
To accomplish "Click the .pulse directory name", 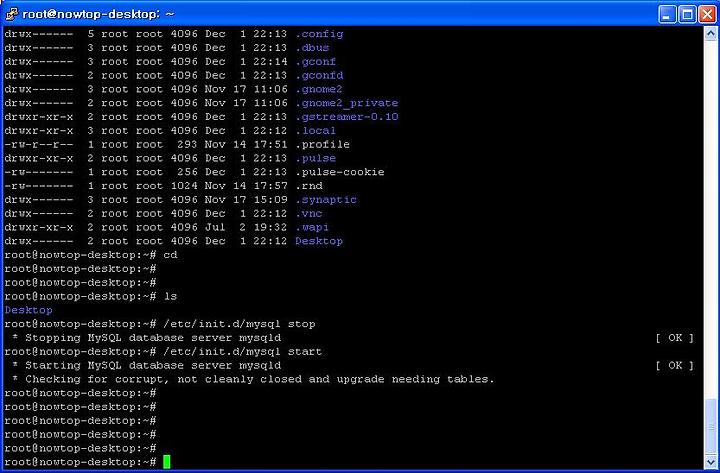I will pyautogui.click(x=315, y=158).
